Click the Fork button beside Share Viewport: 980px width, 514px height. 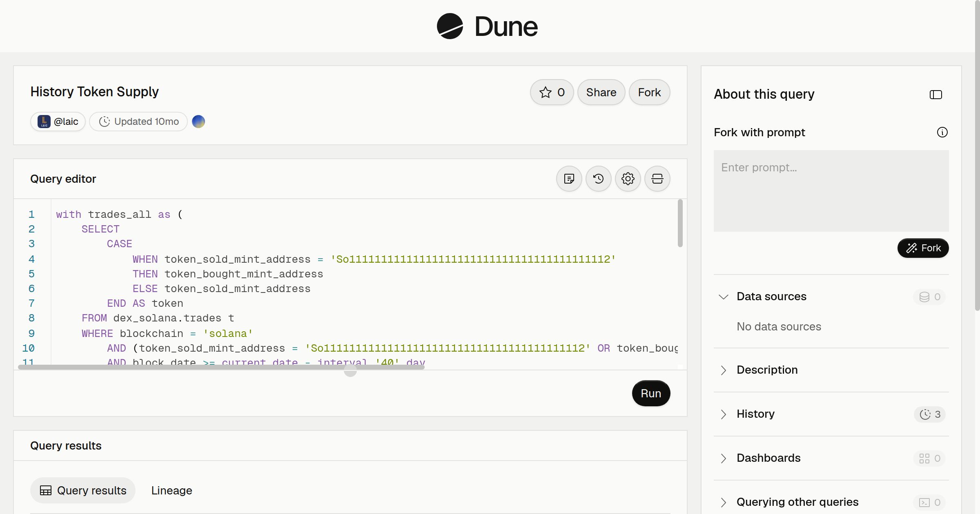(649, 92)
